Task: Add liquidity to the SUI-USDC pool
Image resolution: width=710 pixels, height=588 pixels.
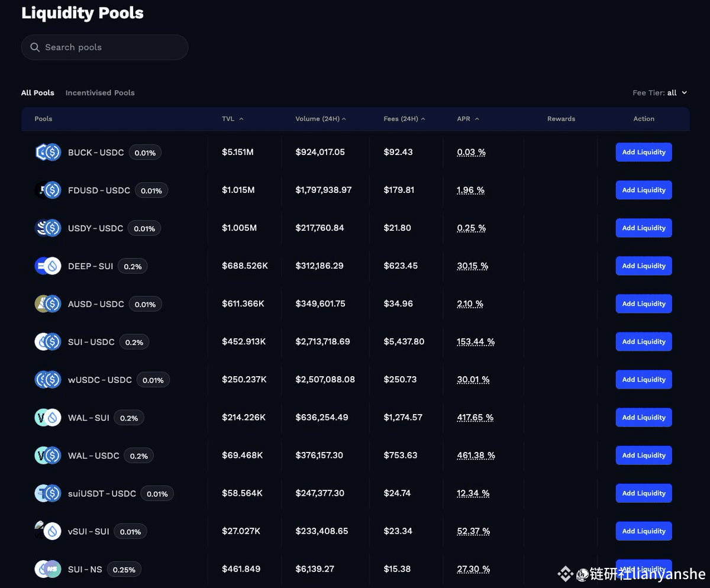Action: pos(644,342)
